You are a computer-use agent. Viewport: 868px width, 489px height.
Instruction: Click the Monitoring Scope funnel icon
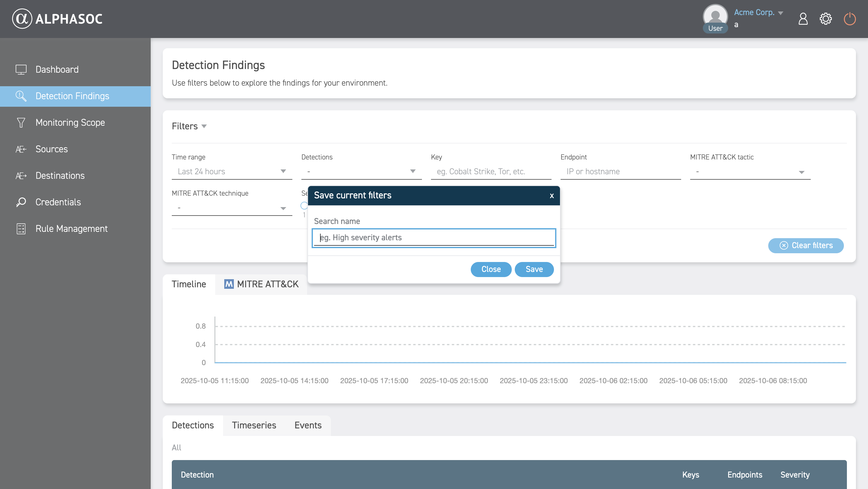click(x=21, y=122)
